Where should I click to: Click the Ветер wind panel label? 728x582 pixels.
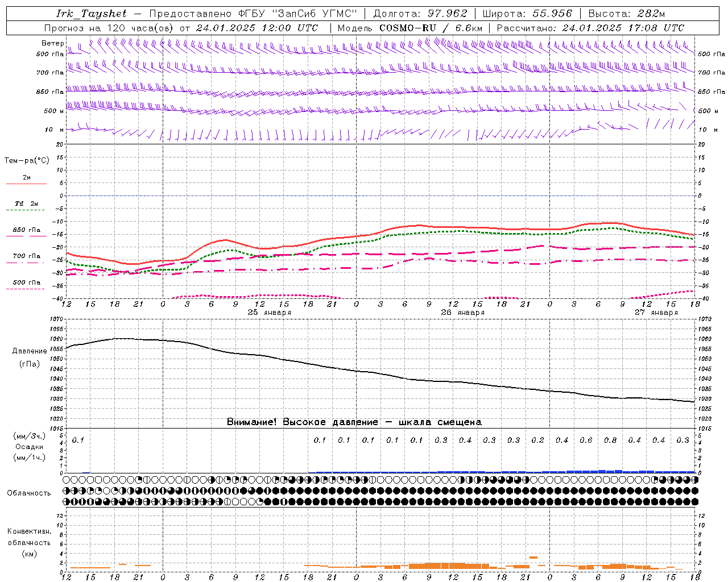[53, 43]
